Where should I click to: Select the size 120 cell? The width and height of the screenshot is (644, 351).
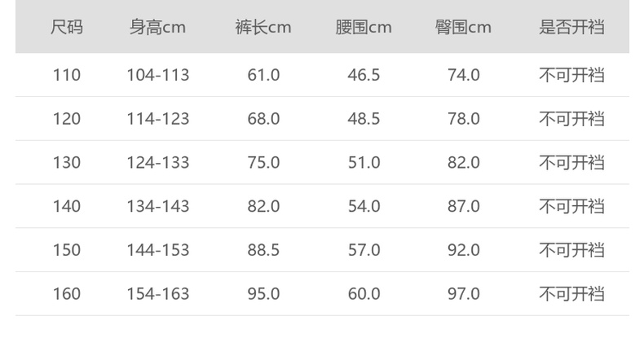coord(67,119)
